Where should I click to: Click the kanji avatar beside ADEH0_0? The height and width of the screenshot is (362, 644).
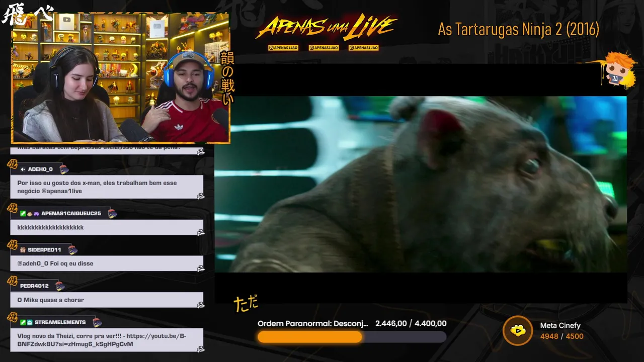point(13,164)
